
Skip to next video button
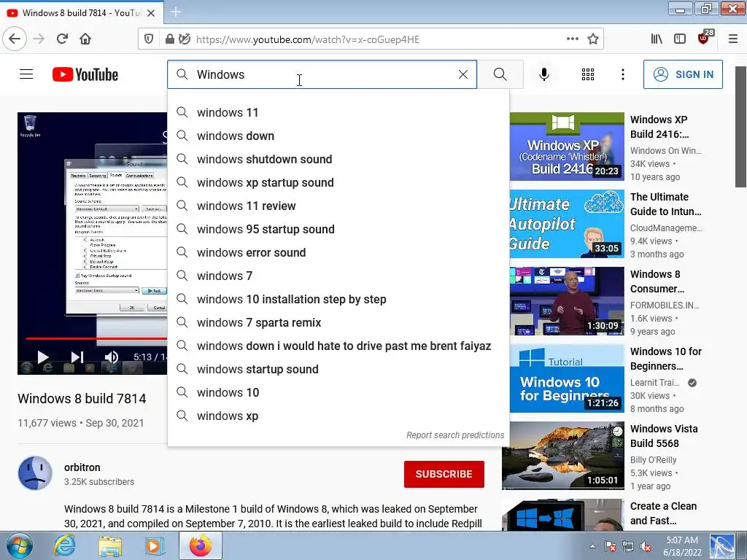pos(77,357)
